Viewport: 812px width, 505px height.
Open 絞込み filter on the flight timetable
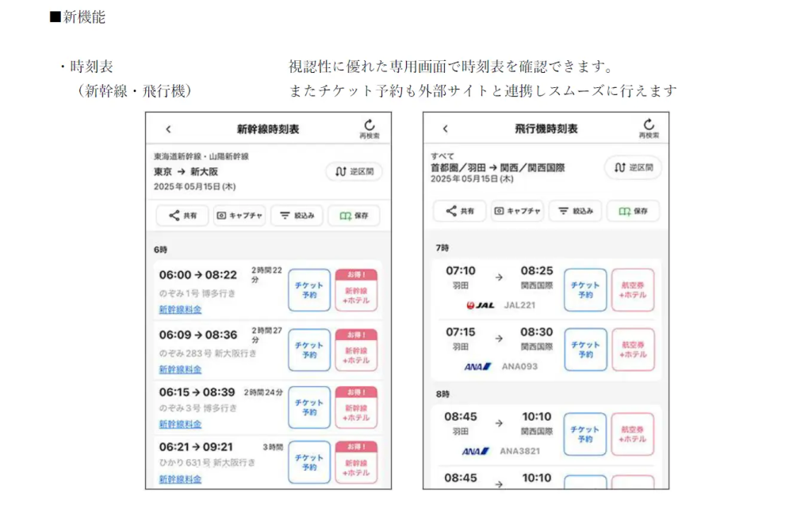pyautogui.click(x=575, y=211)
